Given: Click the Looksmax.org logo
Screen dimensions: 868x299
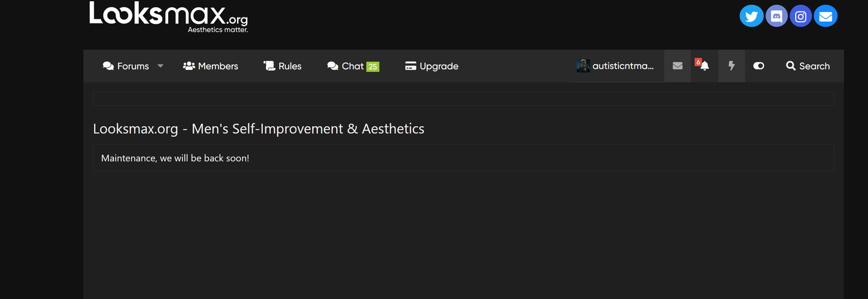Looking at the screenshot, I should click(x=169, y=16).
